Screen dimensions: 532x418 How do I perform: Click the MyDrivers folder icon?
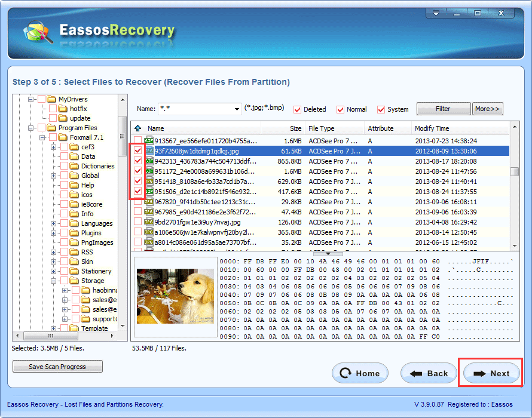coord(51,99)
